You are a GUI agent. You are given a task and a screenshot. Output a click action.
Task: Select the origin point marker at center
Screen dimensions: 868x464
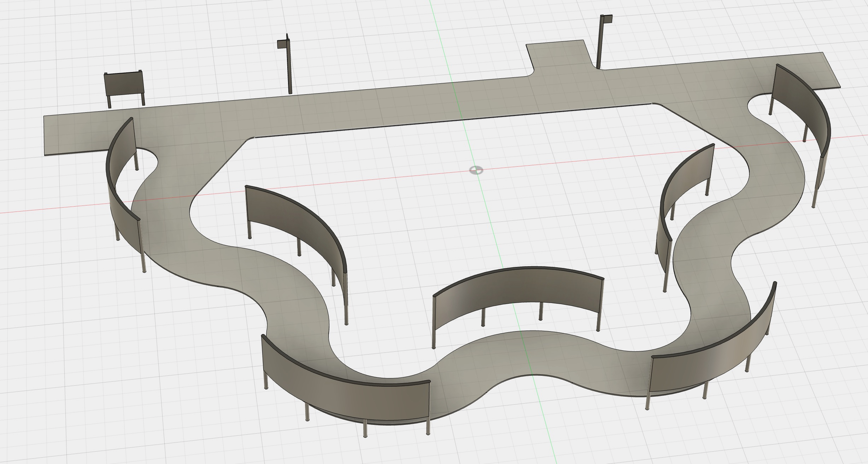click(x=476, y=171)
